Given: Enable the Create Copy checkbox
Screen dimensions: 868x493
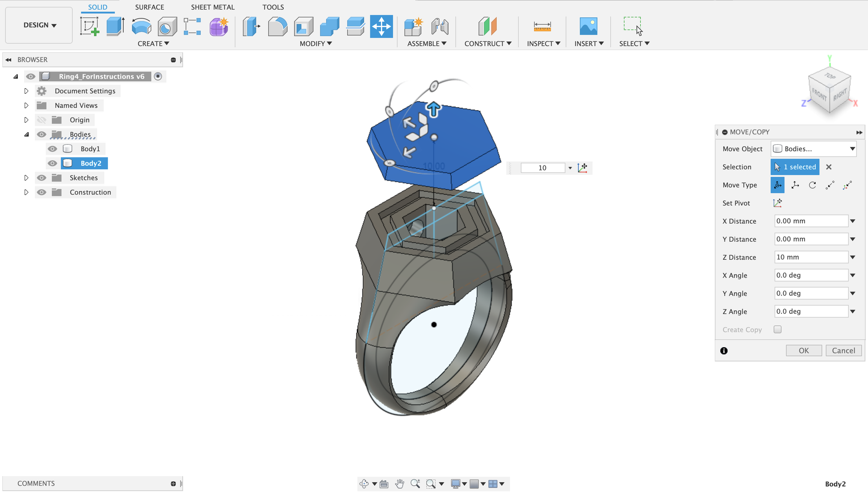Looking at the screenshot, I should click(x=777, y=329).
